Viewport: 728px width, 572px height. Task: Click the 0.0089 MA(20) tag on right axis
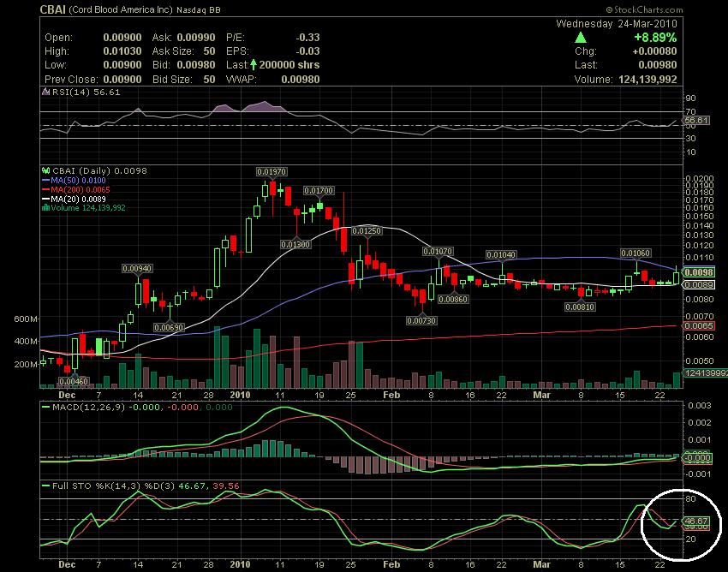click(x=699, y=284)
